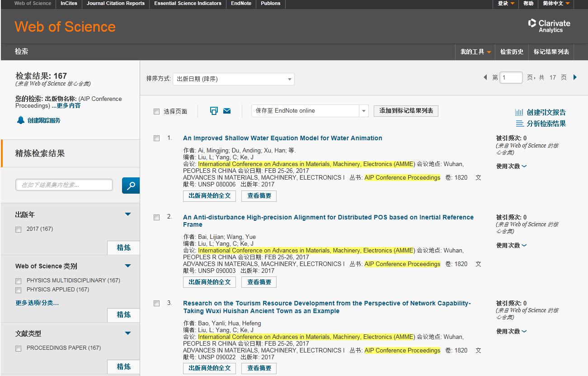Viewport: 588px width, 376px height.
Task: Click 添加到标记结果列表 button
Action: (x=406, y=111)
